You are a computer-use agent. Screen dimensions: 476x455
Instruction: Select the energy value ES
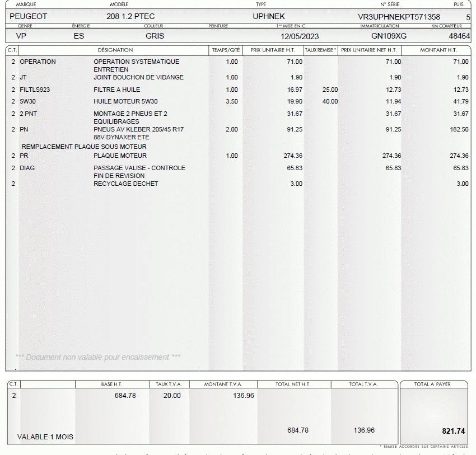[x=78, y=36]
